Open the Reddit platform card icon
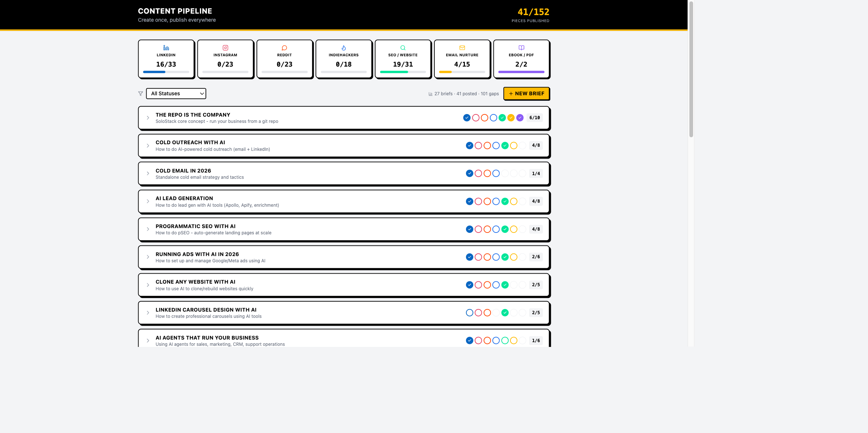Viewport: 868px width, 433px height. click(x=284, y=47)
